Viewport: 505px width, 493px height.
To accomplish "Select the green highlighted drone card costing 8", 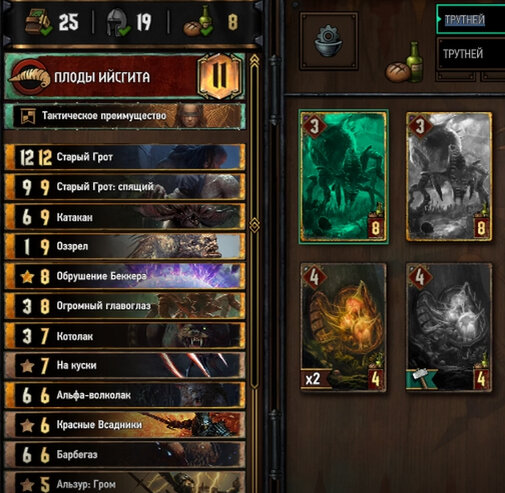I will 344,177.
